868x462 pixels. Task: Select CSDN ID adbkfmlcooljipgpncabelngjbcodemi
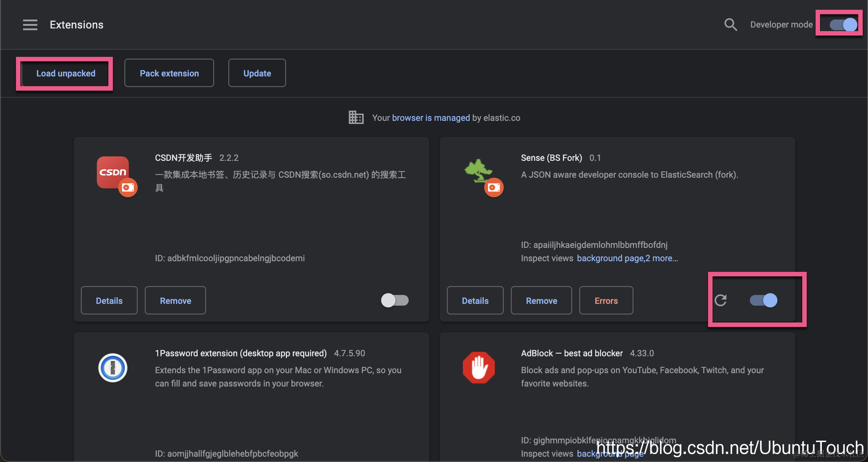[236, 258]
